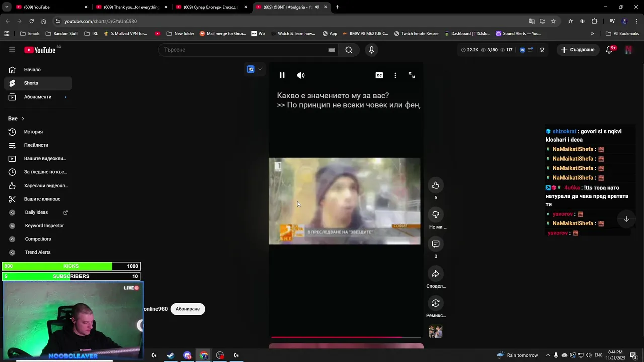Open the comments panel of the Short
Viewport: 644px width, 362px height.
436,244
